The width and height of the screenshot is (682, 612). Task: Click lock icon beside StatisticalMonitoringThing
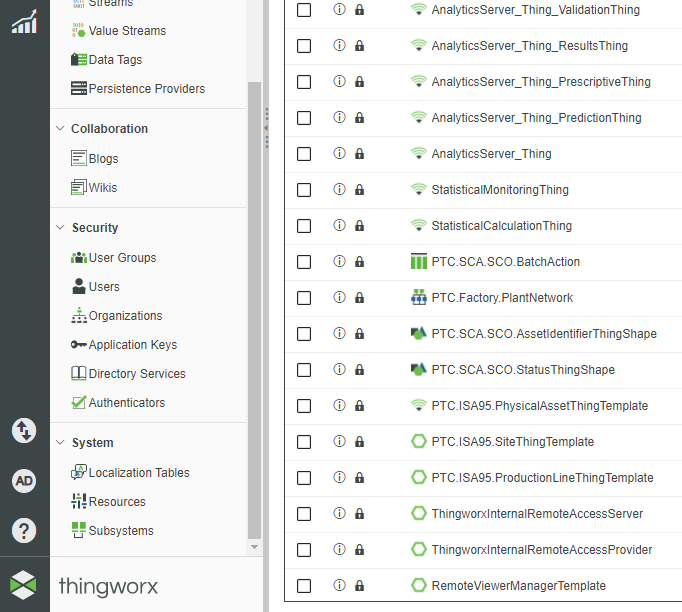click(x=360, y=190)
